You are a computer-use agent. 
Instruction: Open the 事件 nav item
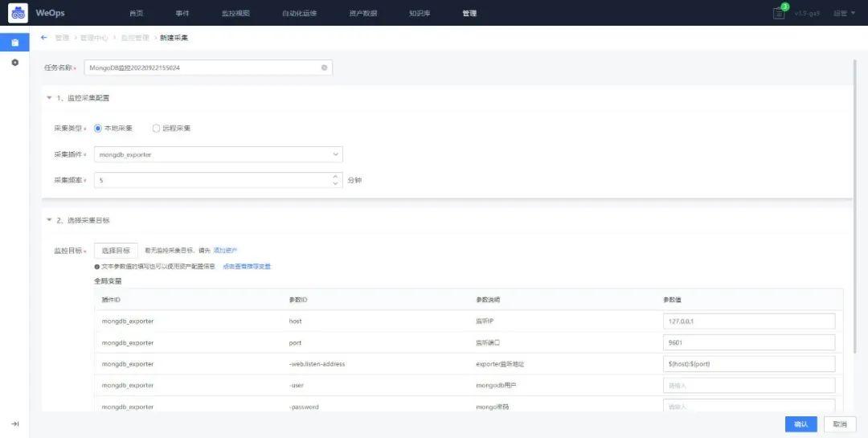click(182, 14)
